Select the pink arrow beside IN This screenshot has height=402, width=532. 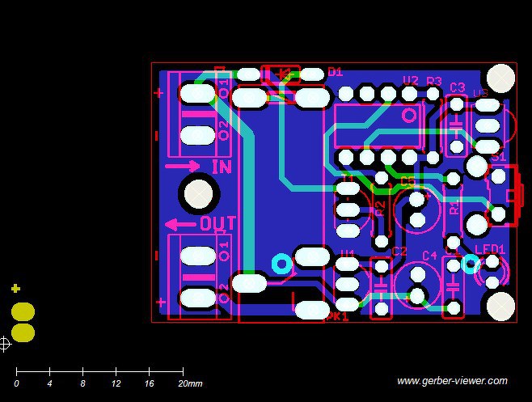[183, 167]
